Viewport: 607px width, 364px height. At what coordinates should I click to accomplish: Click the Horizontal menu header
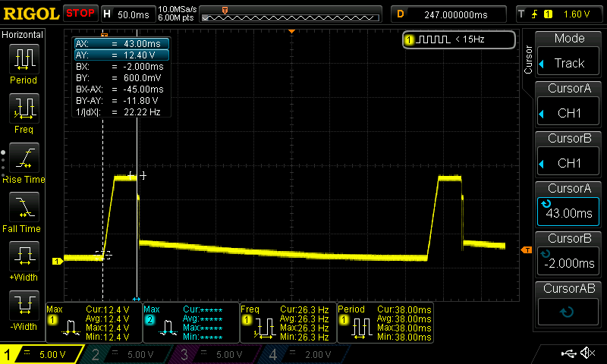click(x=23, y=35)
